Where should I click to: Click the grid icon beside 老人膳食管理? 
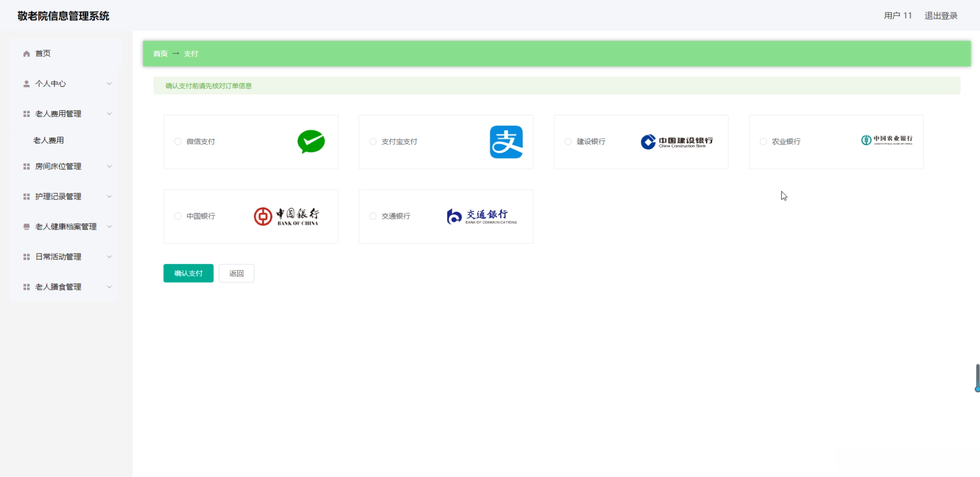click(27, 287)
